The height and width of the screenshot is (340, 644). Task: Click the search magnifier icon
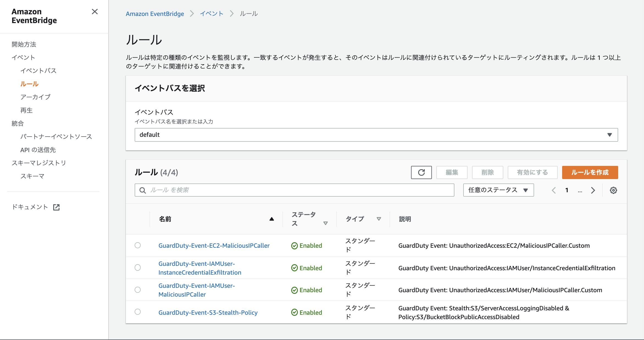tap(143, 190)
